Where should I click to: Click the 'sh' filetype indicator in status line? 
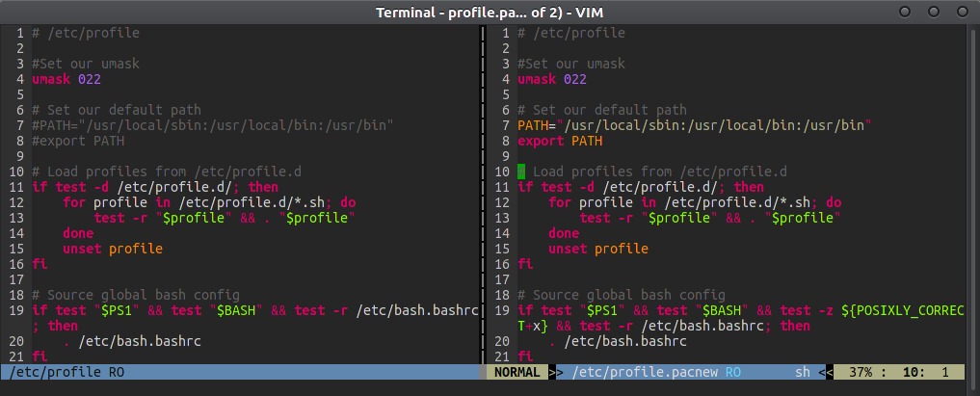(803, 372)
